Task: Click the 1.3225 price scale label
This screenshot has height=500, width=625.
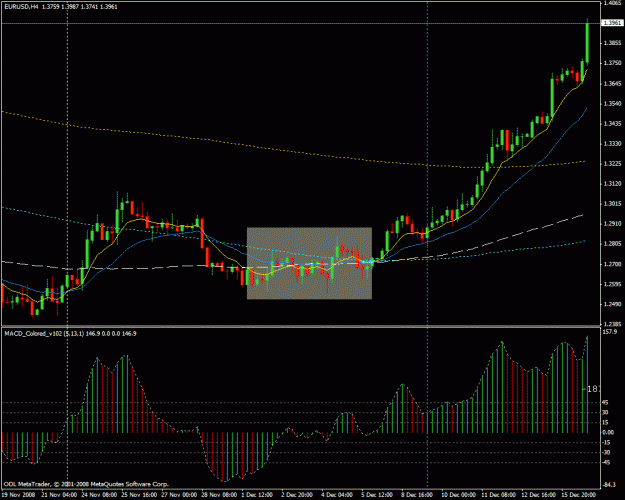Action: click(x=611, y=163)
